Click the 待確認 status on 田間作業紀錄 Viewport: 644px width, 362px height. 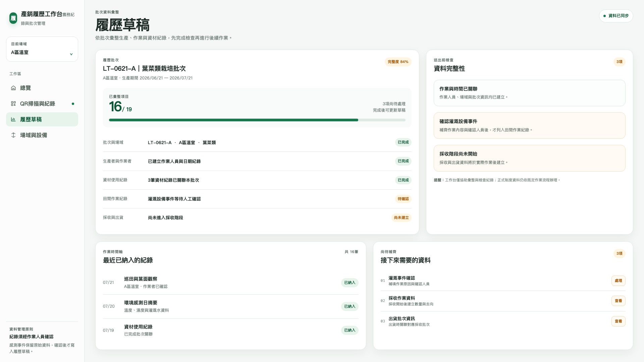403,199
